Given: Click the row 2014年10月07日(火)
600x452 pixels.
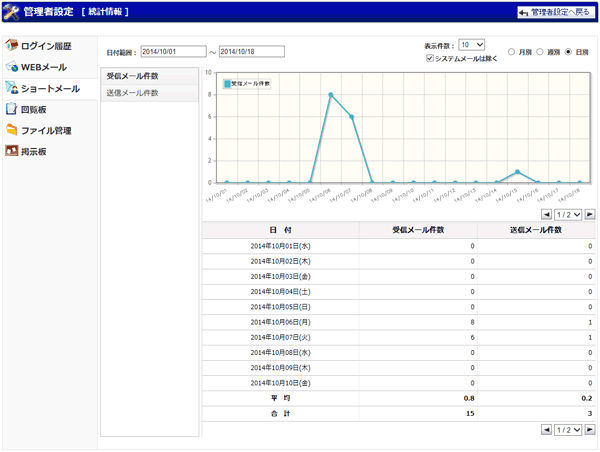Looking at the screenshot, I should point(398,338).
